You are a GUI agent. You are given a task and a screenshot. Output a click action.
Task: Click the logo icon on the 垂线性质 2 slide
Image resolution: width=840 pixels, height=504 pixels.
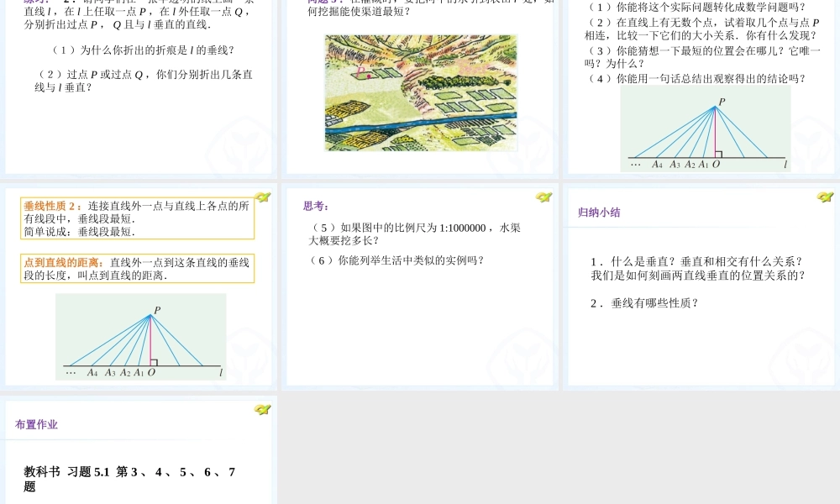click(x=262, y=197)
